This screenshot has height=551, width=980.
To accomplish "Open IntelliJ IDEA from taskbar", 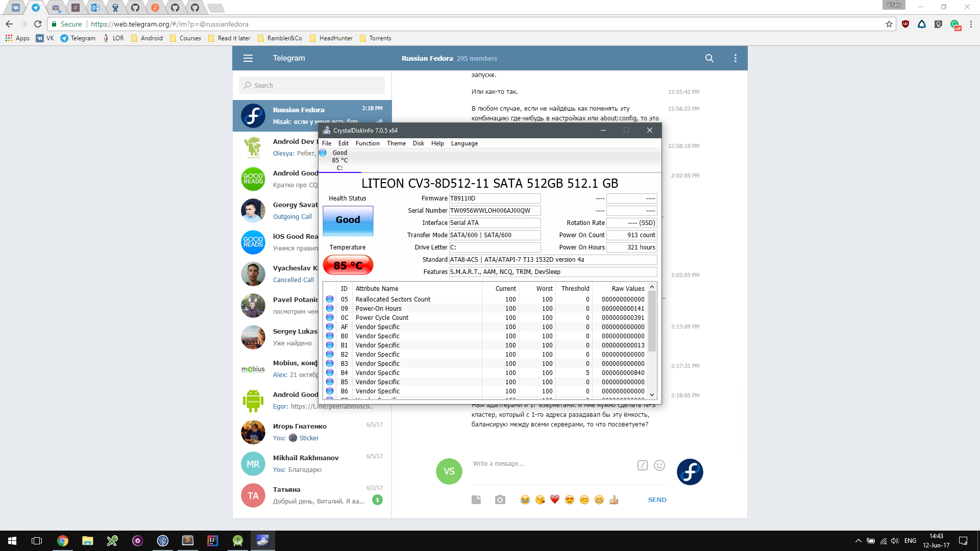I will click(x=213, y=541).
